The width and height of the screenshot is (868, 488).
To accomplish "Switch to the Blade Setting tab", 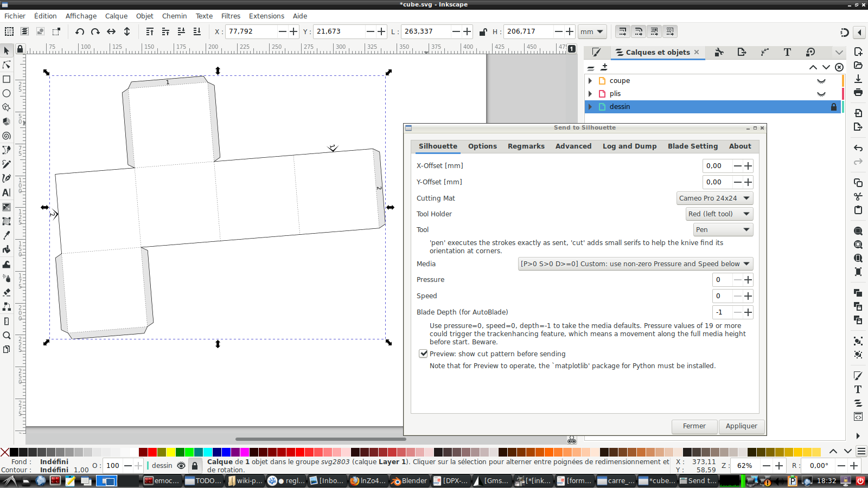I will [693, 146].
